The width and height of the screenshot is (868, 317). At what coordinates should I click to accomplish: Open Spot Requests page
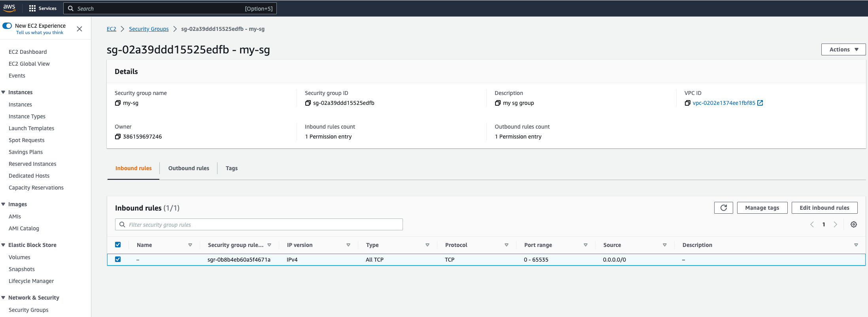click(x=26, y=140)
